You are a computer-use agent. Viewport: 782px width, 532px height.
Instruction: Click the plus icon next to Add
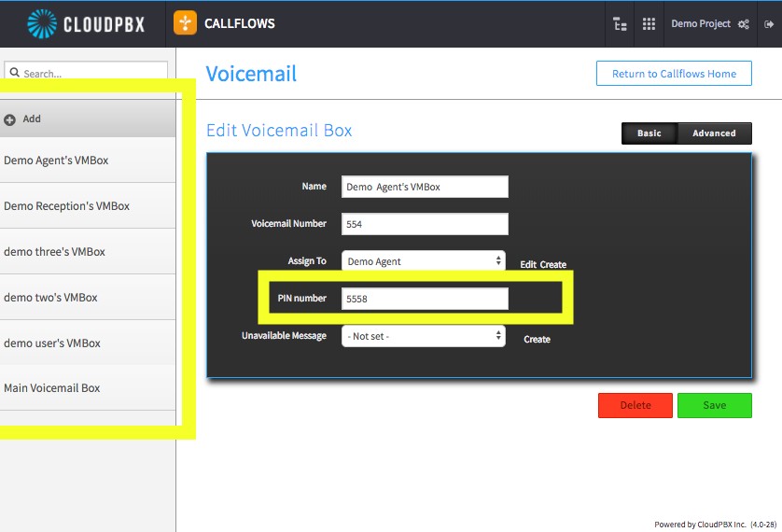pos(9,119)
